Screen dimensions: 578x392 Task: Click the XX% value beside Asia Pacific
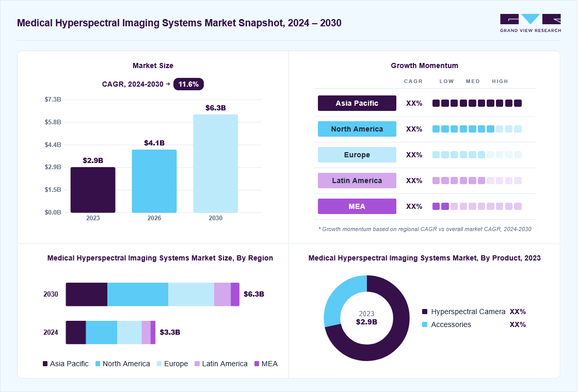(x=414, y=104)
